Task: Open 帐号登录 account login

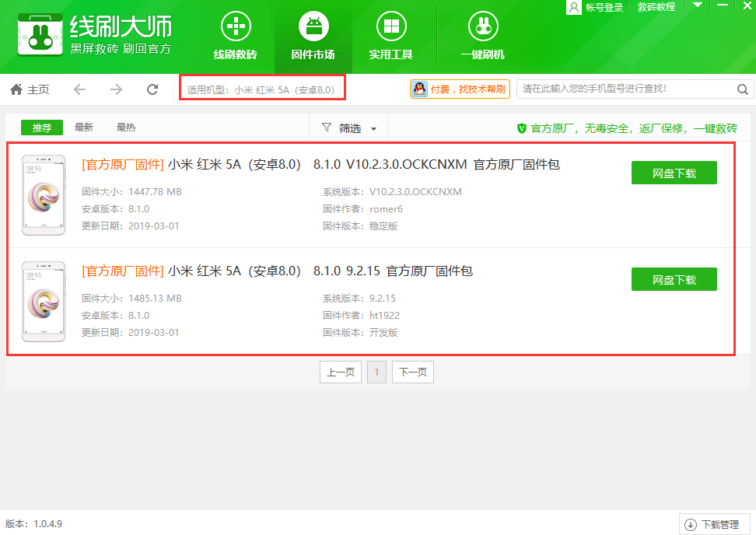Action: pos(604,7)
